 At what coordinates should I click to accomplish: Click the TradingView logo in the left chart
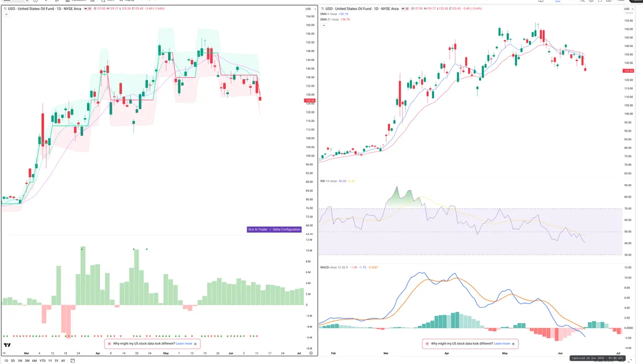click(7, 345)
